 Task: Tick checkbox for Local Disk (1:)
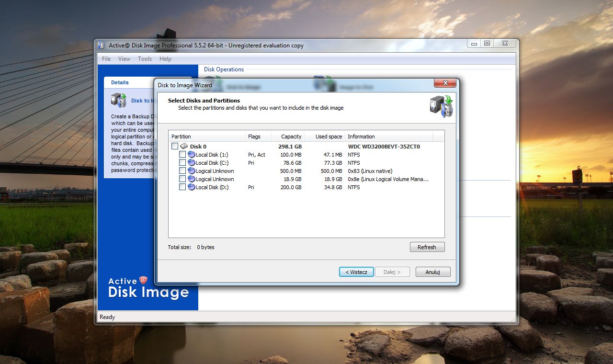[x=182, y=155]
